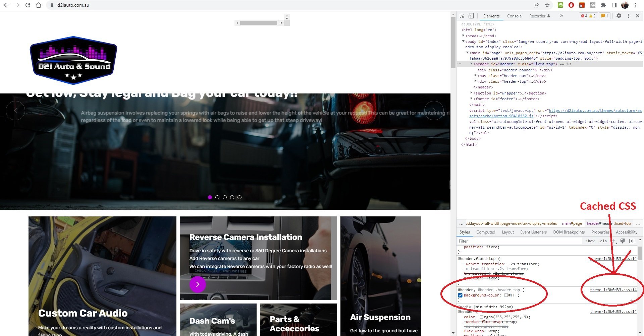This screenshot has height=336, width=644.
Task: Open the Chrome three-dot menu
Action: tap(636, 5)
